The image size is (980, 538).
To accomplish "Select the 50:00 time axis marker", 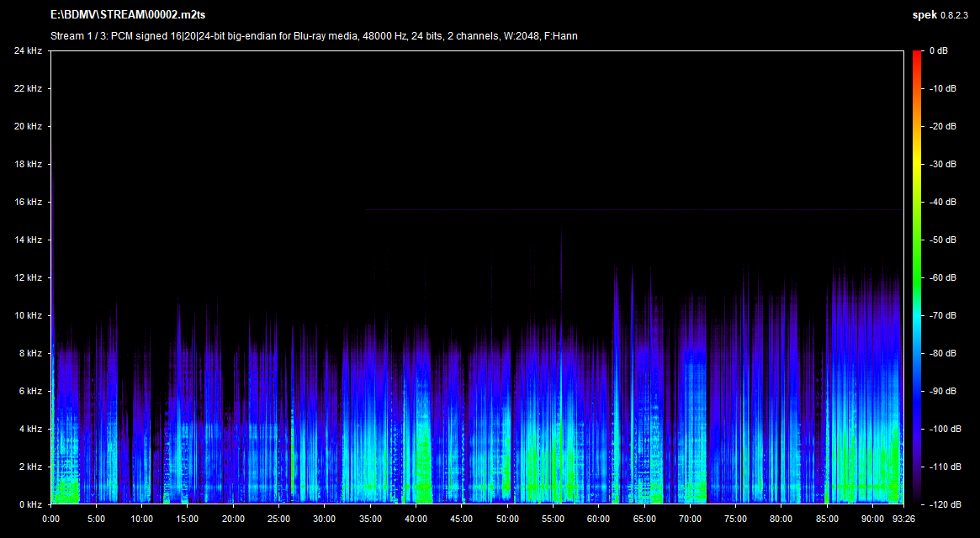I will click(x=507, y=519).
